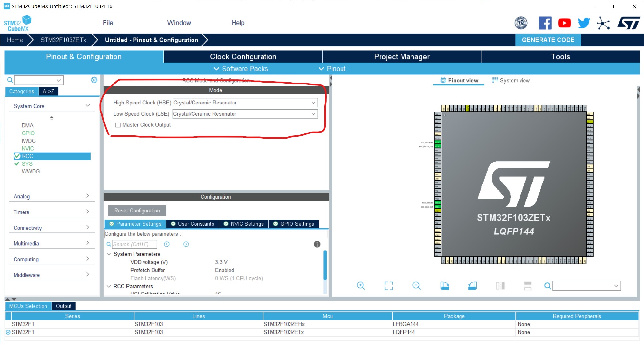Click the Twitter bird icon
The height and width of the screenshot is (345, 644).
[584, 23]
